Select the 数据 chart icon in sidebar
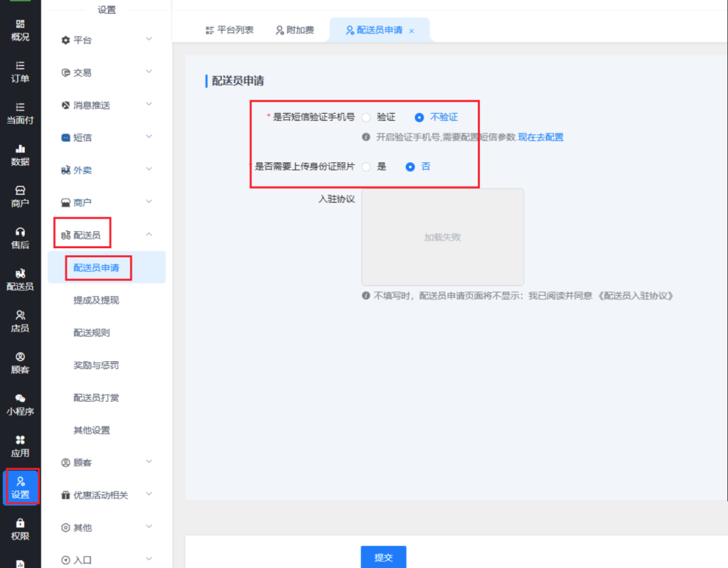This screenshot has height=568, width=728. (x=21, y=149)
